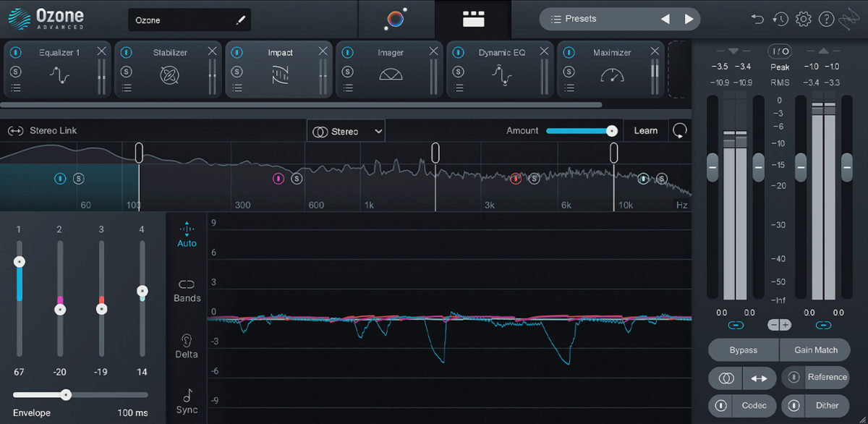Open Equalizer 1 module preset list
Image resolution: width=868 pixels, height=424 pixels.
(16, 88)
